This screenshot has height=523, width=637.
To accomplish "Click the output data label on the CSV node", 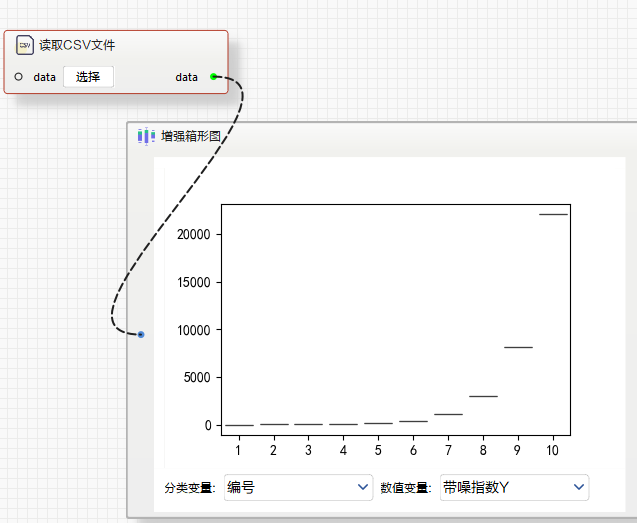I will click(x=186, y=77).
